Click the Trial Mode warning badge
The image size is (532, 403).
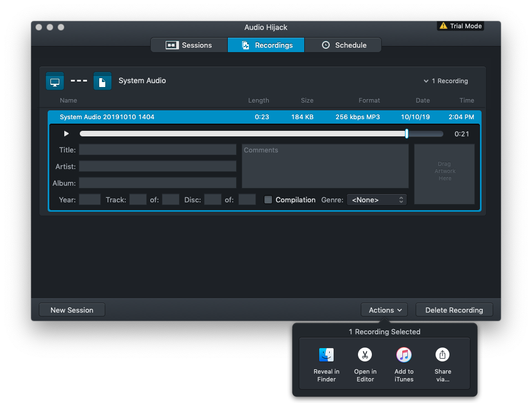pos(461,26)
